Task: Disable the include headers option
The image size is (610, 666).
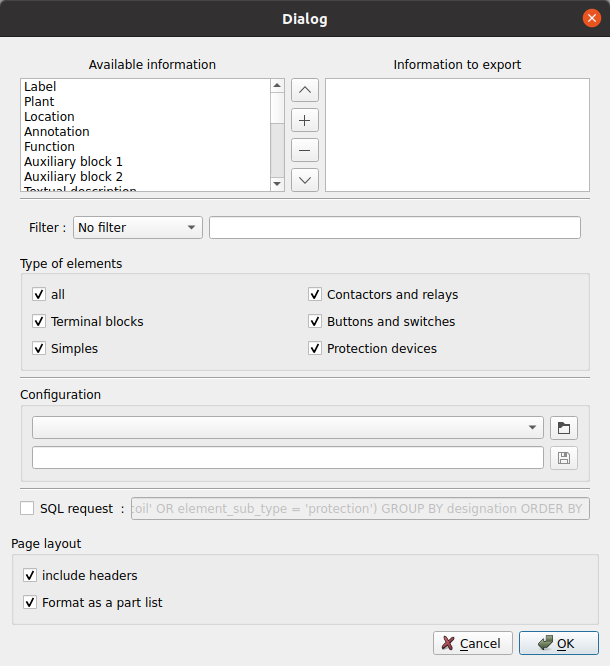Action: coord(30,576)
